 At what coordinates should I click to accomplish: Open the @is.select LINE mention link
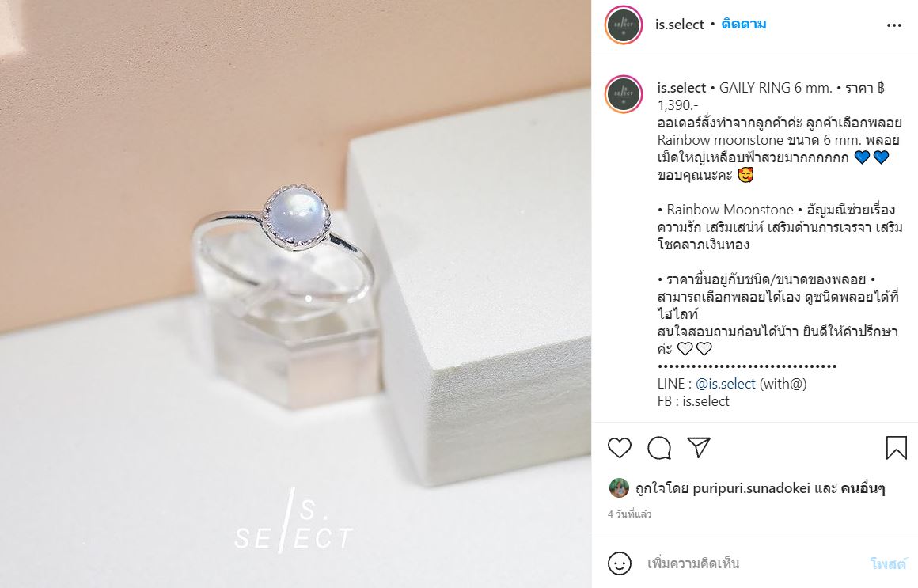(x=726, y=384)
